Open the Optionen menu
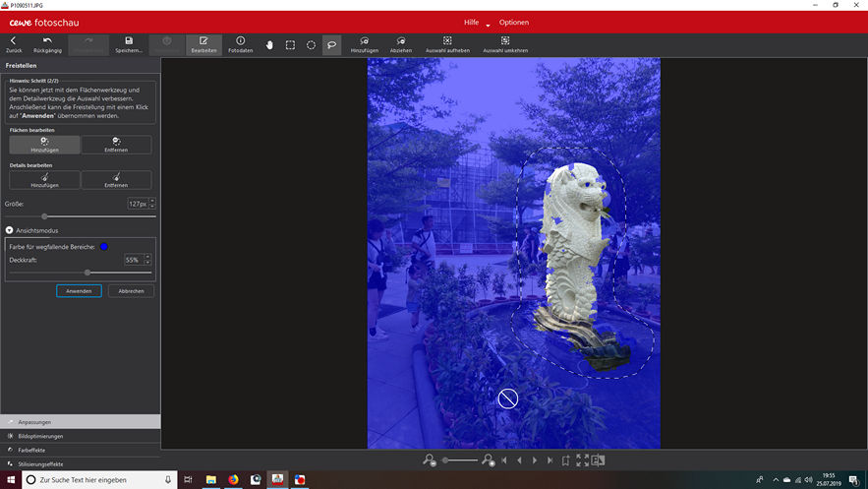 click(x=513, y=22)
